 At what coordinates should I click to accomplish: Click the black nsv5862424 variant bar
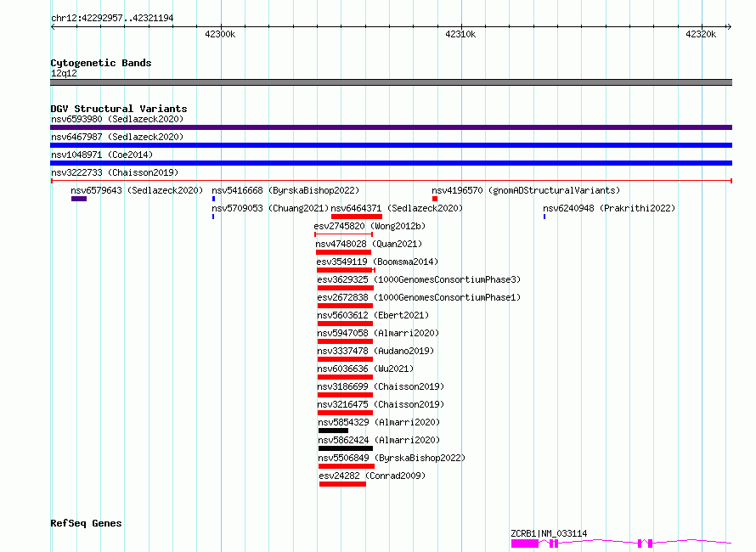point(346,448)
